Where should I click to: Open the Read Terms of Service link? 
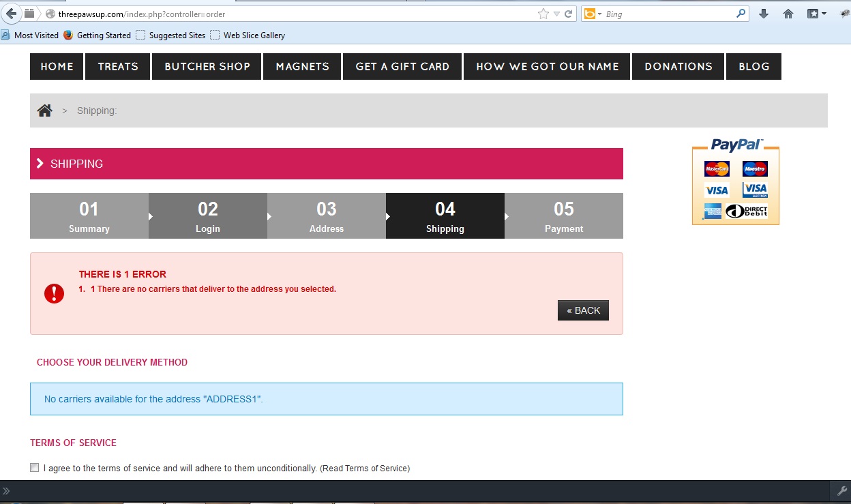click(x=365, y=469)
